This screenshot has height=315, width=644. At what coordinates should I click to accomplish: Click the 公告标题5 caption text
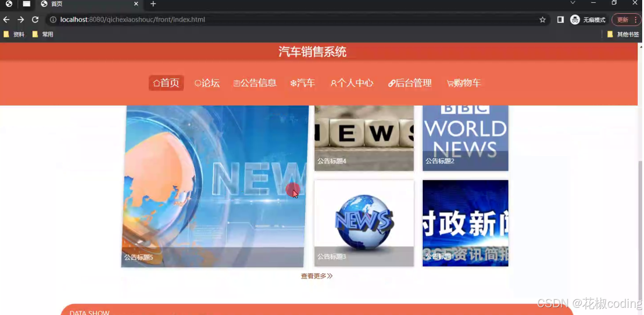click(139, 257)
